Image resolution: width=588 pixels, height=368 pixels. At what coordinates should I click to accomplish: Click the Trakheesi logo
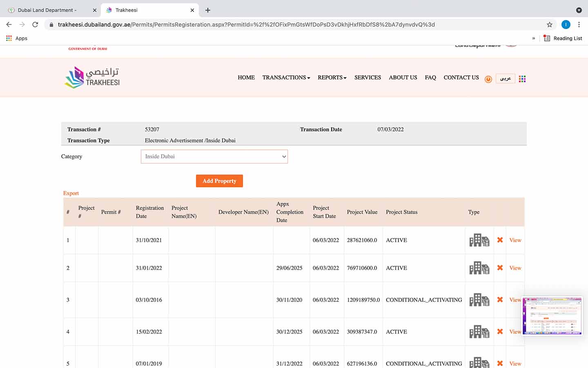pyautogui.click(x=91, y=77)
